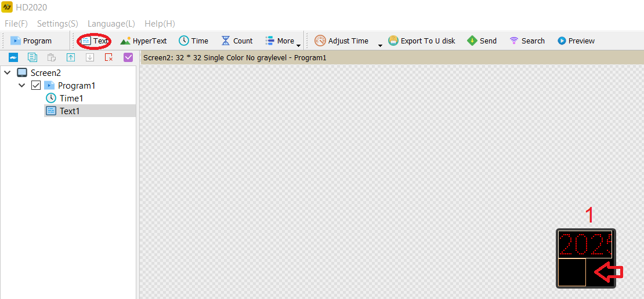Click the Text tool in the toolbar
644x299 pixels.
click(95, 41)
